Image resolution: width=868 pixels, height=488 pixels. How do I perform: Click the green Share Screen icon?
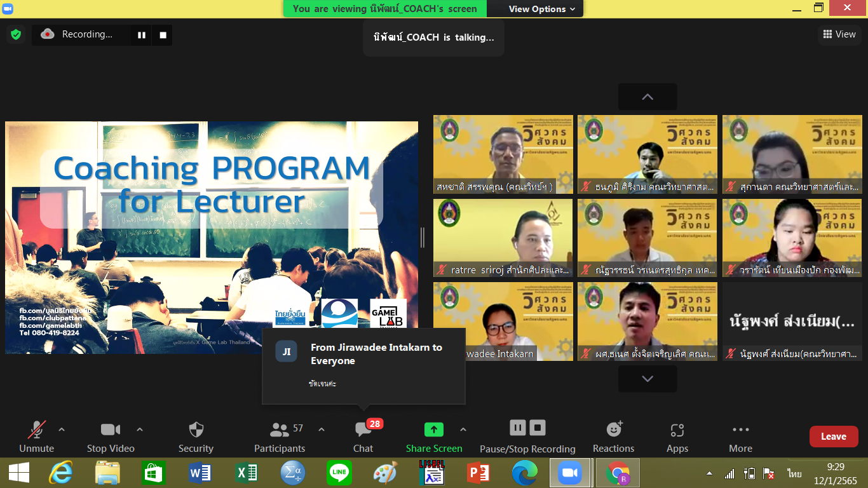tap(433, 430)
